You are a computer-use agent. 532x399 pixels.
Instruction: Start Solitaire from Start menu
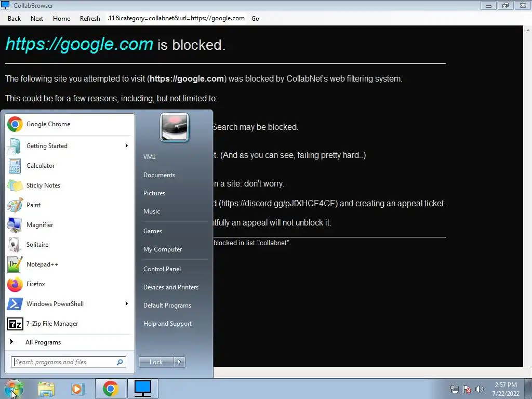pos(70,245)
